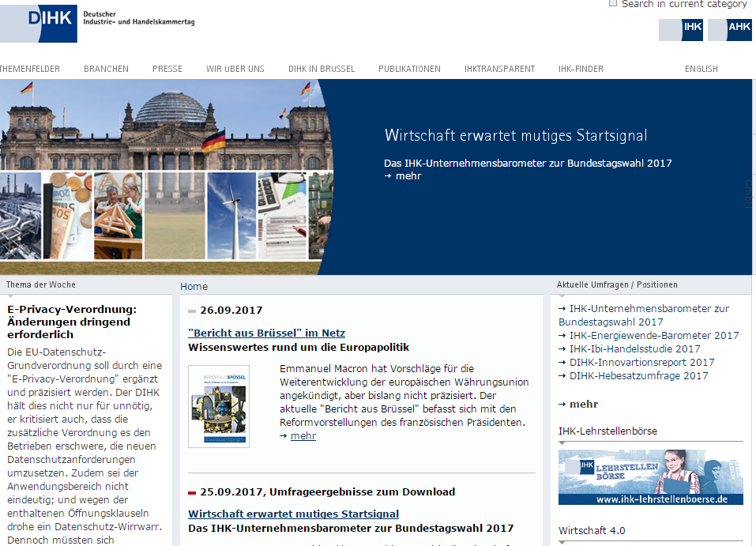Open the Themenfelder menu
The height and width of the screenshot is (546, 756).
(29, 69)
